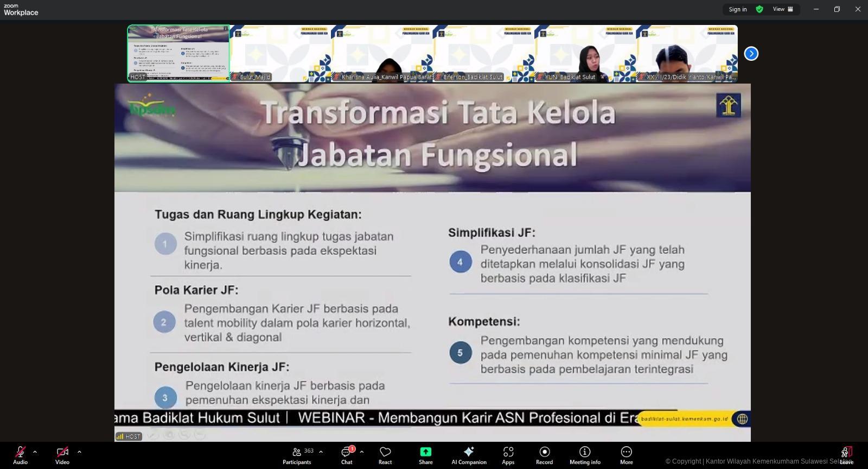
Task: Click the badiklat-sulut.kemenkum.go.id yellow link
Action: tap(685, 419)
